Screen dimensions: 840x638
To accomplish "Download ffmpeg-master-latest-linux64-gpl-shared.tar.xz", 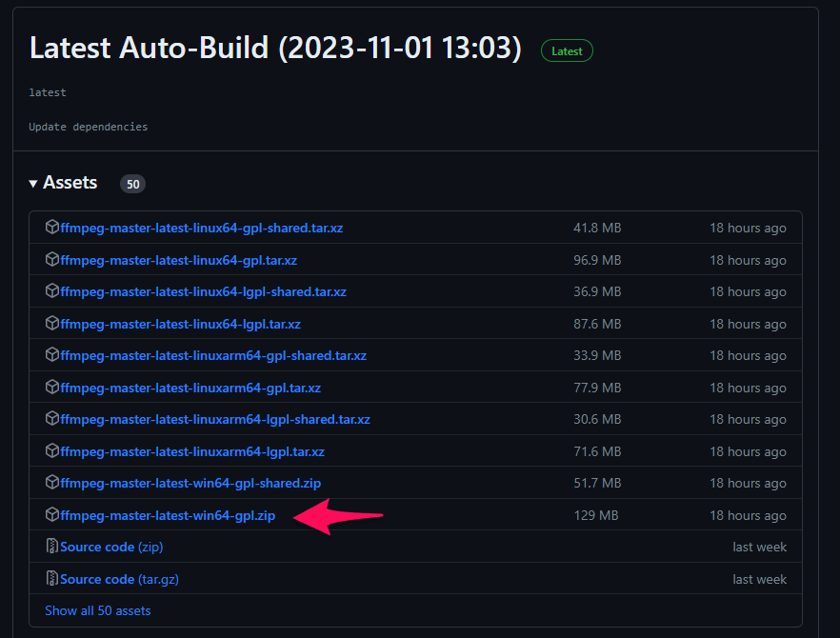I will click(x=202, y=228).
